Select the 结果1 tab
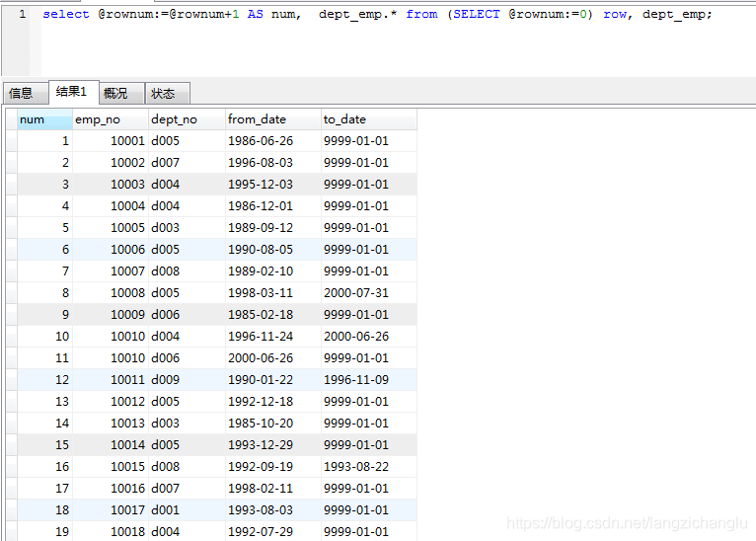Viewport: 756px width, 541px height. click(x=74, y=92)
